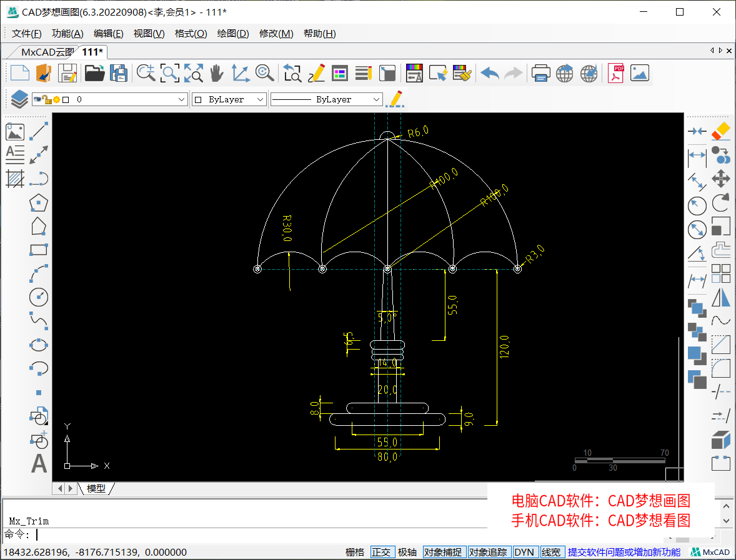Close the current document tab with X
The width and height of the screenshot is (736, 560).
[729, 51]
